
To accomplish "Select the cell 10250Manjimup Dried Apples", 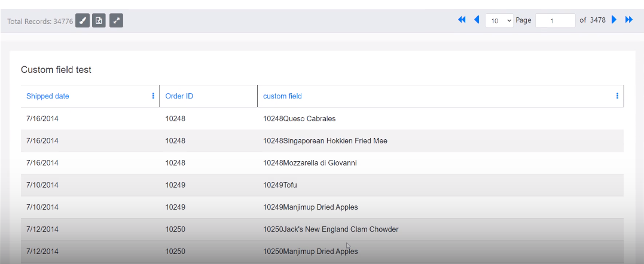I will (x=310, y=251).
